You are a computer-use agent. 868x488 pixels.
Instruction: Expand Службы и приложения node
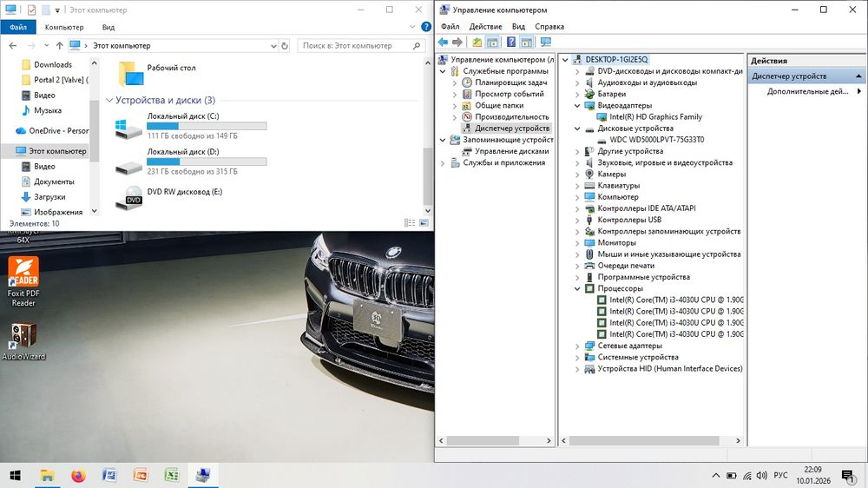point(443,163)
